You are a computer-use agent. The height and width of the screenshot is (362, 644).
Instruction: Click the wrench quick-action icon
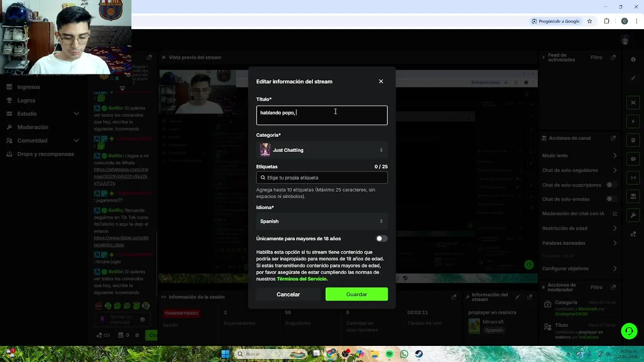click(x=633, y=215)
